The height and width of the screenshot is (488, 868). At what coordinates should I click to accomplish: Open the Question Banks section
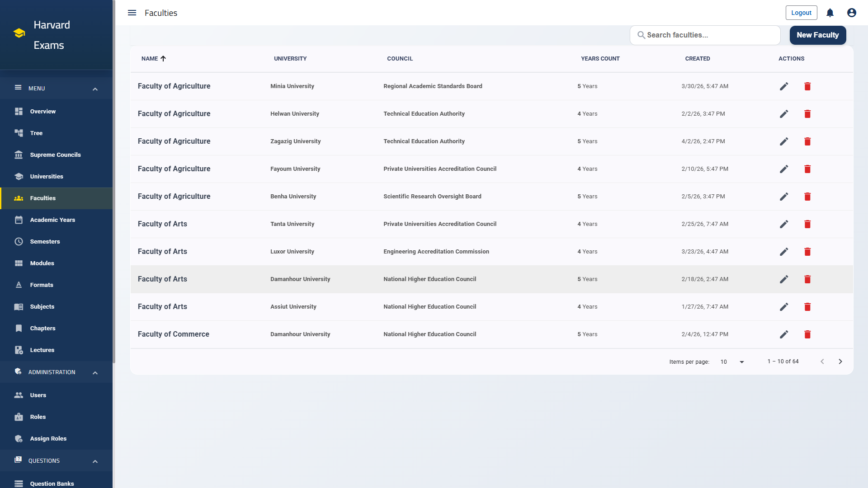pos(51,483)
